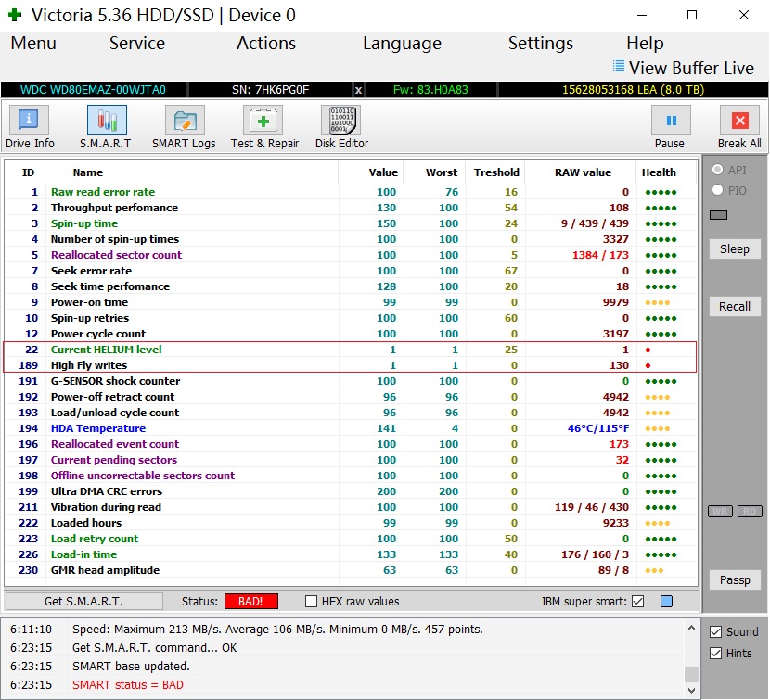The height and width of the screenshot is (700, 770).
Task: Open the Settings menu
Action: [541, 44]
